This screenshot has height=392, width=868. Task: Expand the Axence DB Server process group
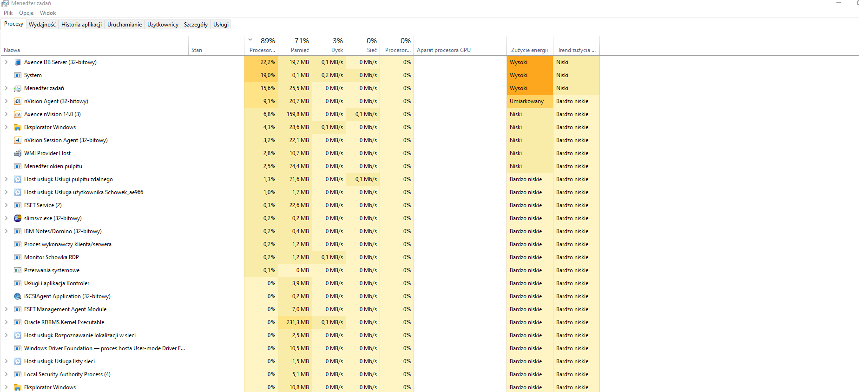pyautogui.click(x=6, y=62)
